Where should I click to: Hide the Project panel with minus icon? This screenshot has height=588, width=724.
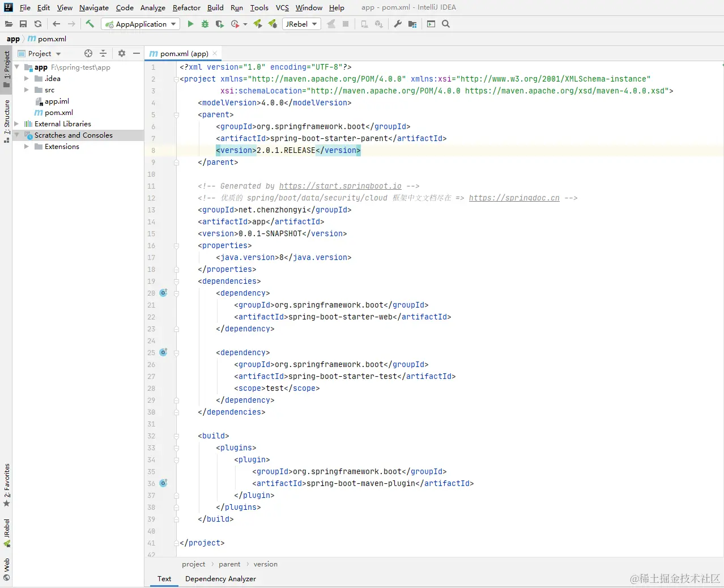pos(137,53)
